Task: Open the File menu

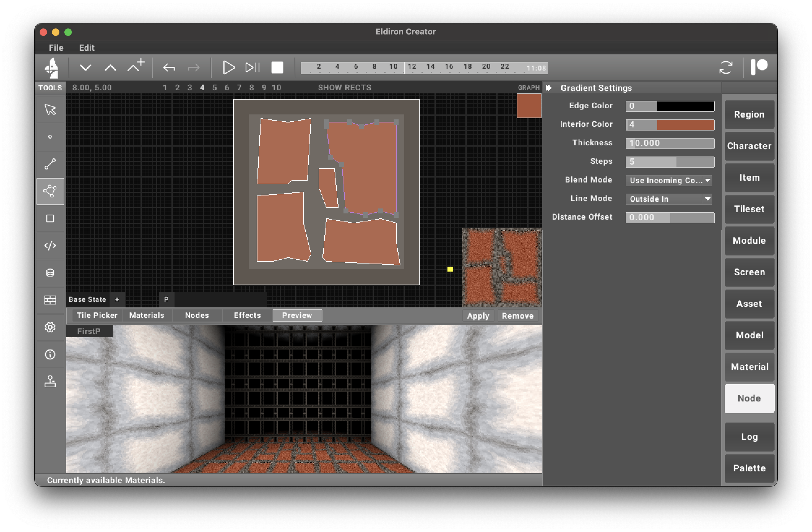Action: pyautogui.click(x=56, y=48)
